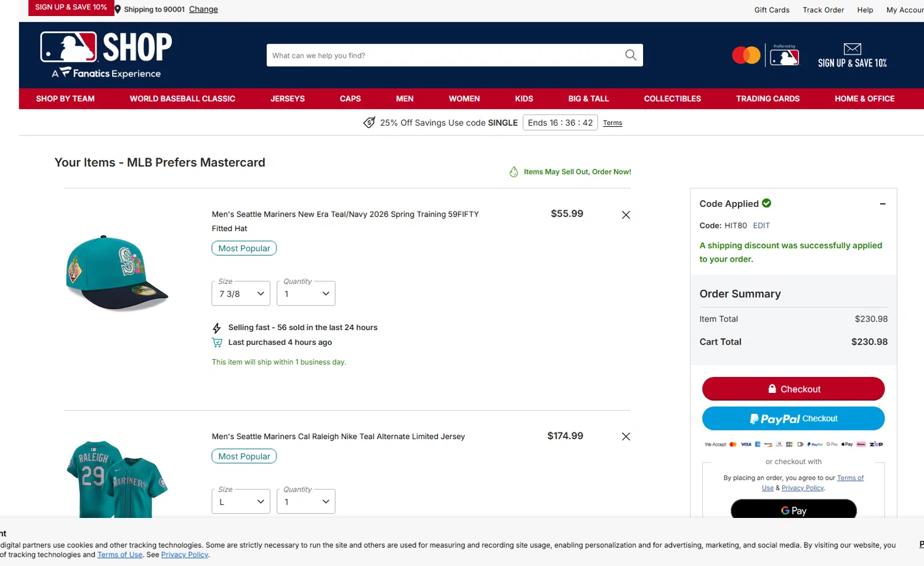Remove the Mariners fitted hat item
The height and width of the screenshot is (566, 924).
[x=626, y=215]
